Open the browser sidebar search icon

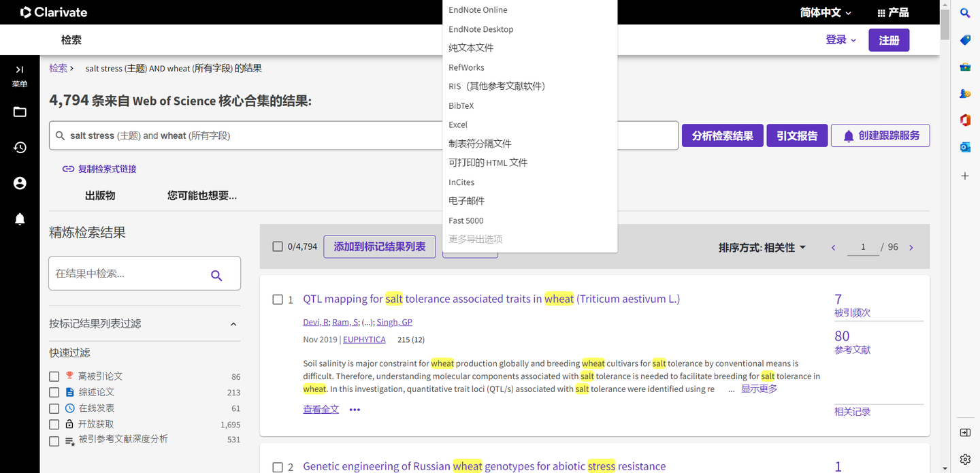click(x=964, y=13)
